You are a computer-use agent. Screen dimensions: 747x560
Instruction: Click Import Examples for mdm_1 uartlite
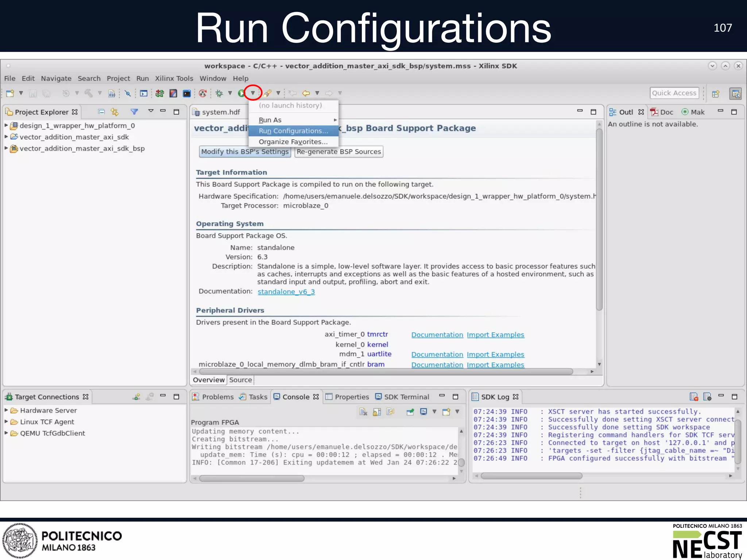coord(495,354)
